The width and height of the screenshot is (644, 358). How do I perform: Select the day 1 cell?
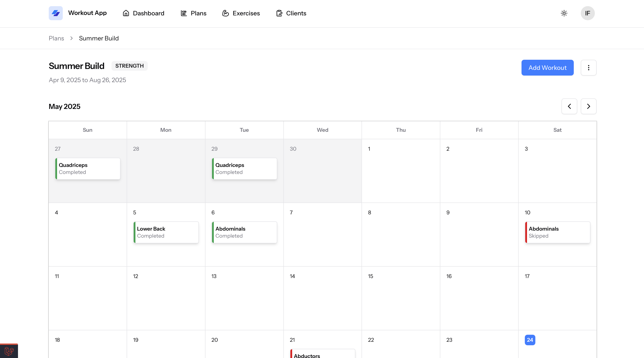401,171
